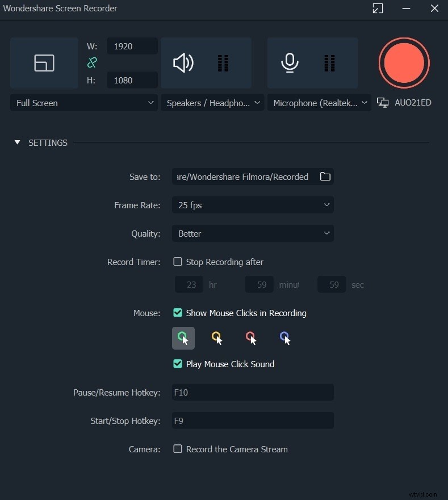The image size is (448, 500).
Task: Open the Full Screen capture mode dropdown
Action: [x=84, y=103]
